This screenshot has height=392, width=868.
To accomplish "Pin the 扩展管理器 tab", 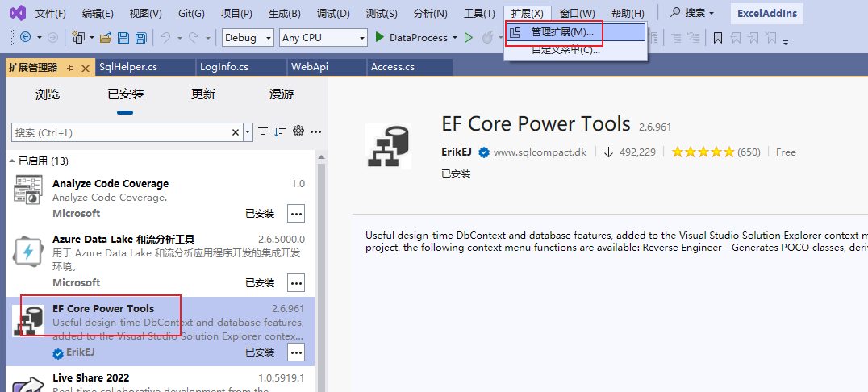I will [x=70, y=68].
